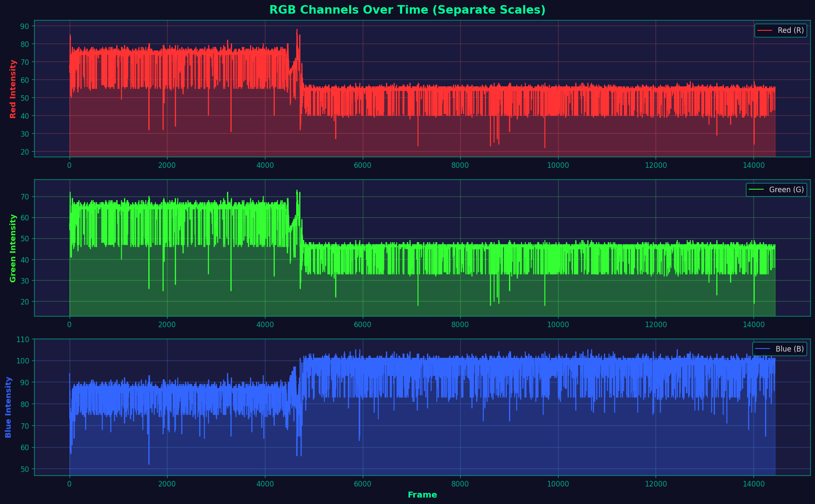The width and height of the screenshot is (815, 504).
Task: Click the 50 tick on the Green Intensity axis
Action: tap(25, 239)
